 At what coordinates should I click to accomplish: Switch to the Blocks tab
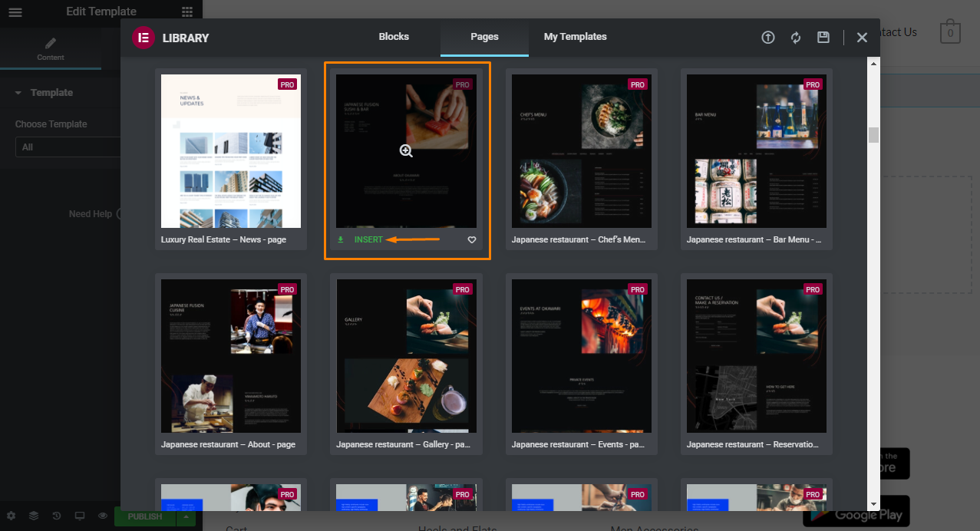point(394,37)
